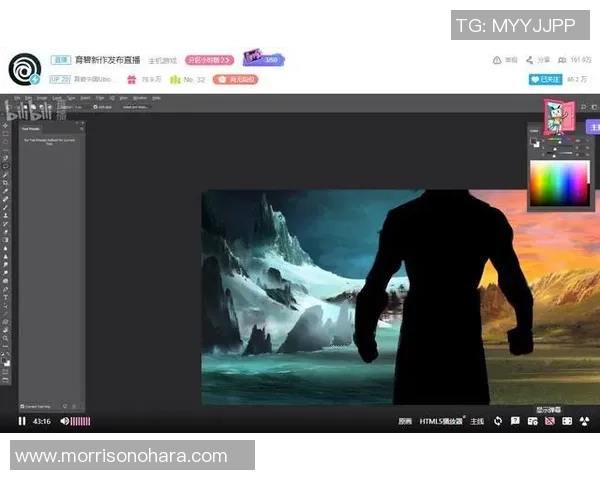Open the 主线 line selector
Viewport: 600px width, 480px height.
pos(477,421)
